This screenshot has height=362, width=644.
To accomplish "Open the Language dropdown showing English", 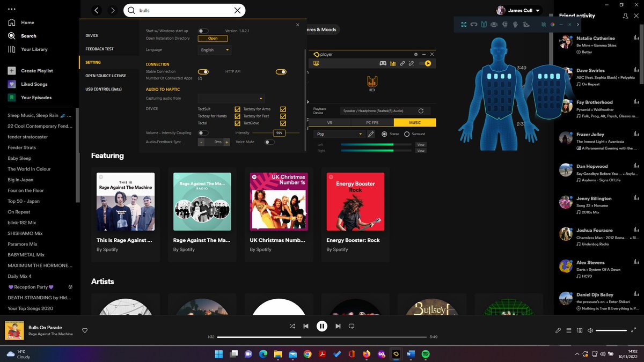I will pyautogui.click(x=215, y=50).
